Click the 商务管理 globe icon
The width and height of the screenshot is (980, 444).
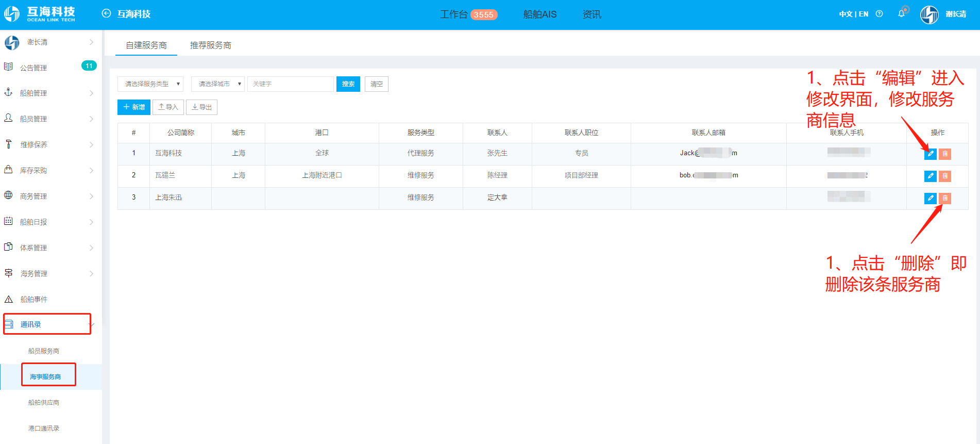[8, 195]
